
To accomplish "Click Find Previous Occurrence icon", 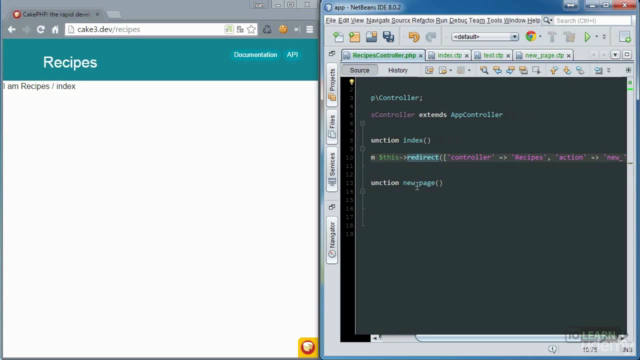I will coord(497,70).
